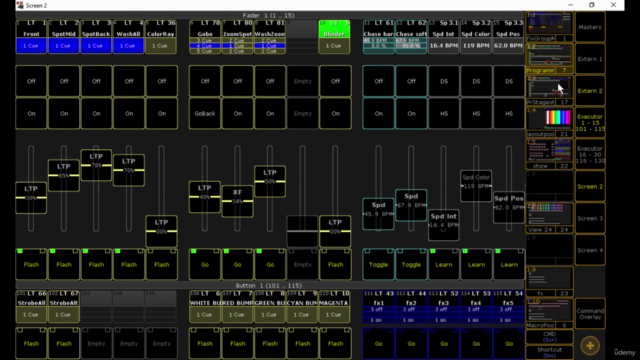Viewport: 640px width, 360px height.
Task: Click the SpotBack LTP fader handle
Action: pyautogui.click(x=96, y=165)
